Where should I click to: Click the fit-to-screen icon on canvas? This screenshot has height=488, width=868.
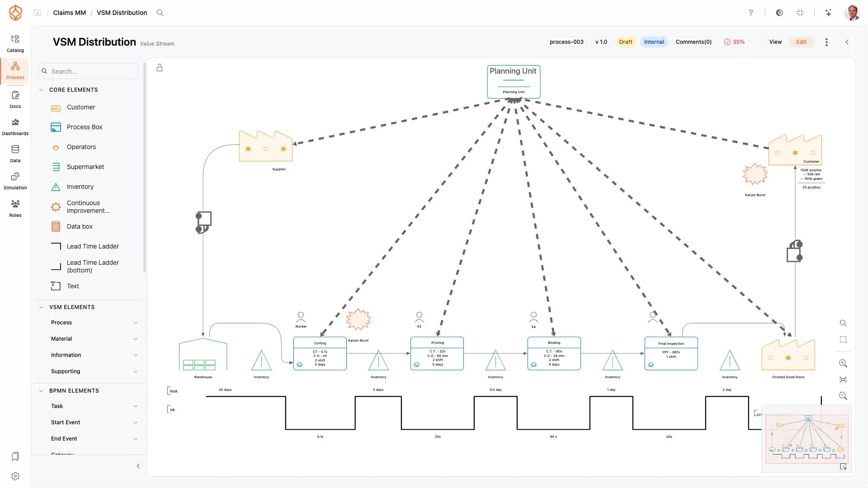843,380
